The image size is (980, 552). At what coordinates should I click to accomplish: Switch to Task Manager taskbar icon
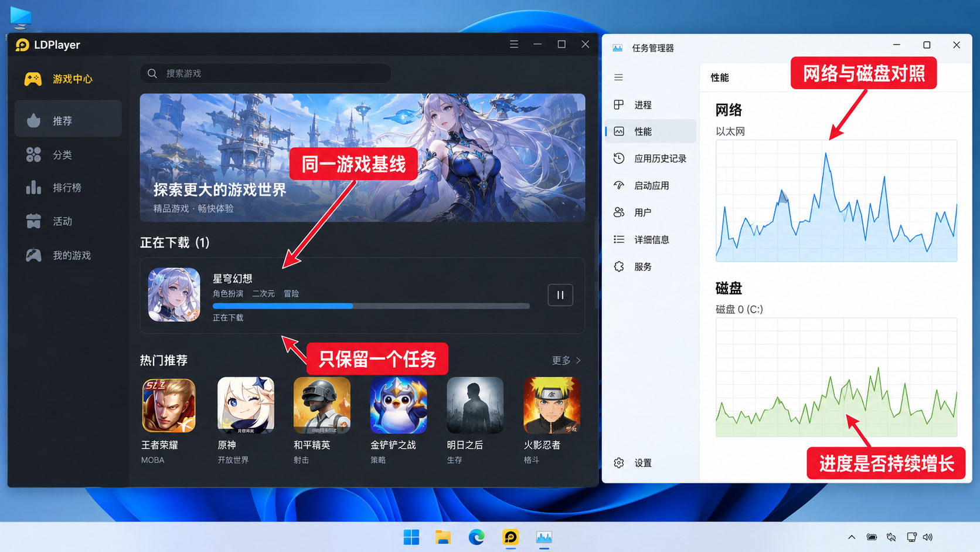coord(544,537)
